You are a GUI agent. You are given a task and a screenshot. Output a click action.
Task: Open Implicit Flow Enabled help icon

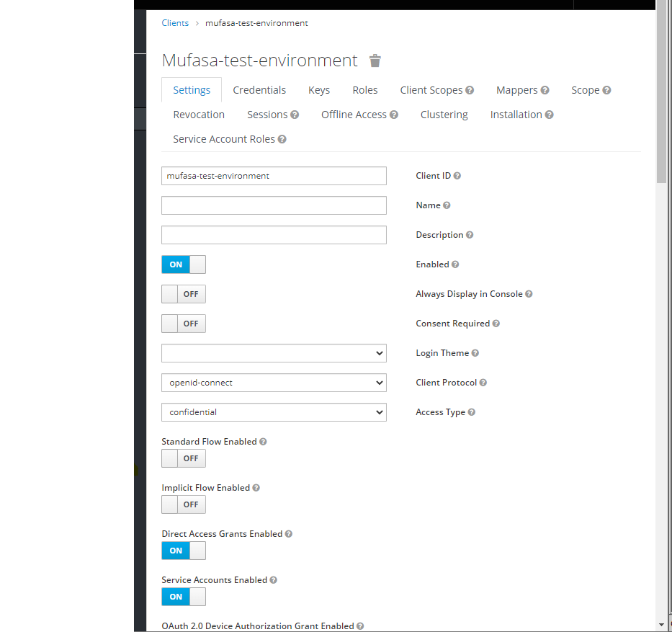pos(256,488)
